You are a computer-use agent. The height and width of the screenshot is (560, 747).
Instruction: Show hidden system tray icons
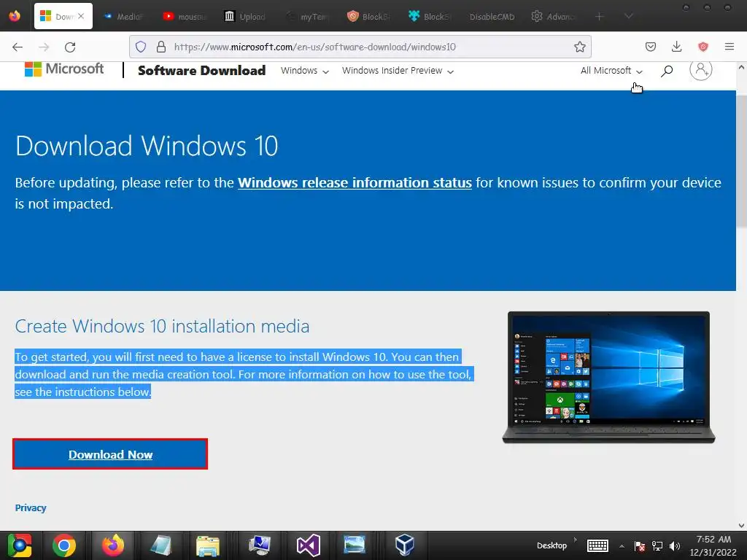pos(622,546)
